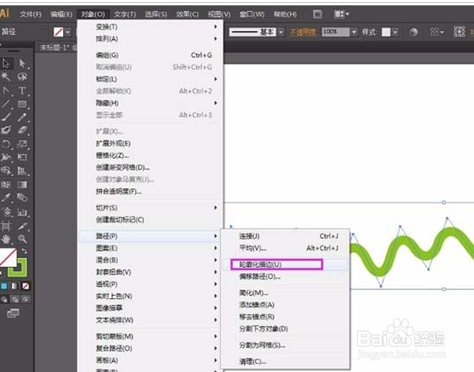Expand the 混合(B) submenu
This screenshot has width=474, height=372.
pos(151,260)
